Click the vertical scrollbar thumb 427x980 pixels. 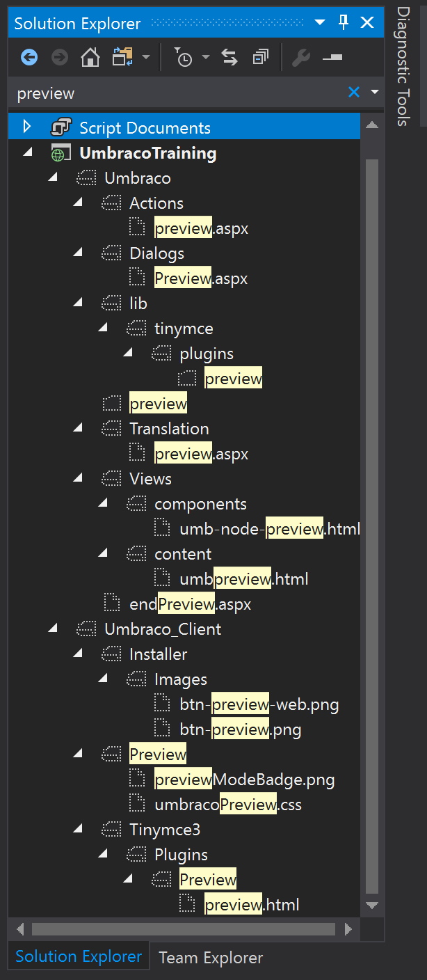[372, 525]
